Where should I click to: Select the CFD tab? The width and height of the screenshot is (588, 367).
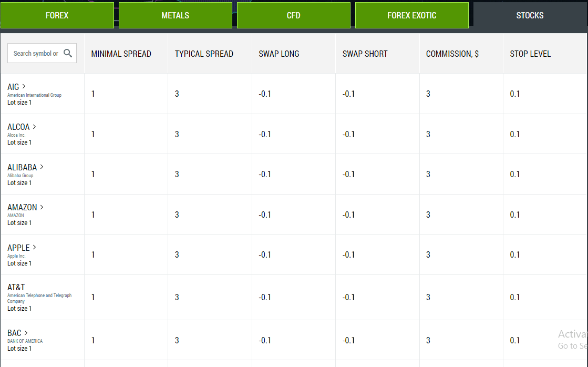(294, 15)
